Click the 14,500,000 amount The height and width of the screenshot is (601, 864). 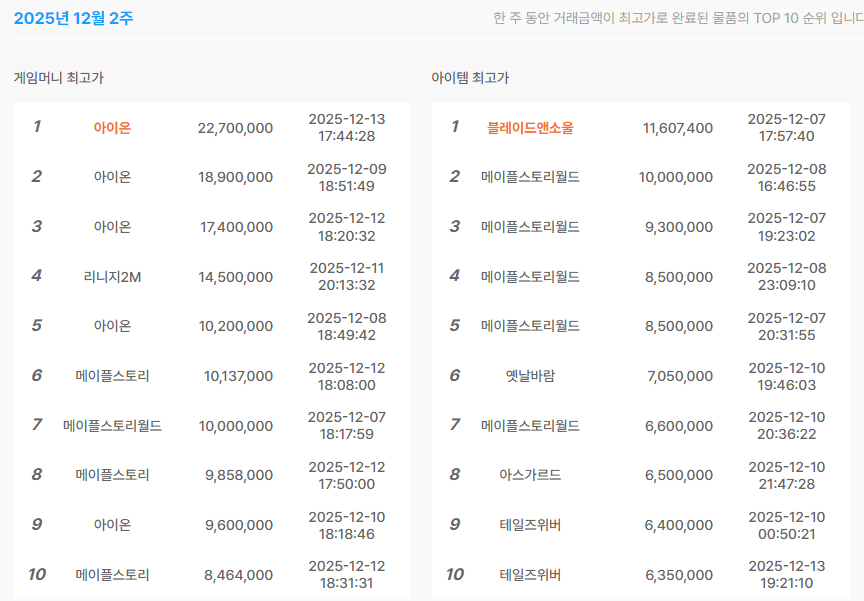(x=236, y=277)
